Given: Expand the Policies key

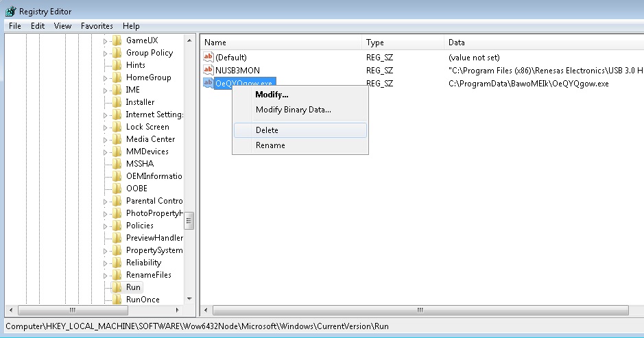Looking at the screenshot, I should (105, 226).
